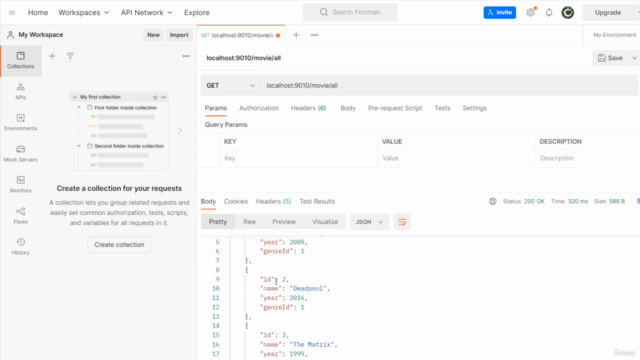Collapse Second folder inside collection
Screen dimensions: 640x360
click(x=79, y=146)
